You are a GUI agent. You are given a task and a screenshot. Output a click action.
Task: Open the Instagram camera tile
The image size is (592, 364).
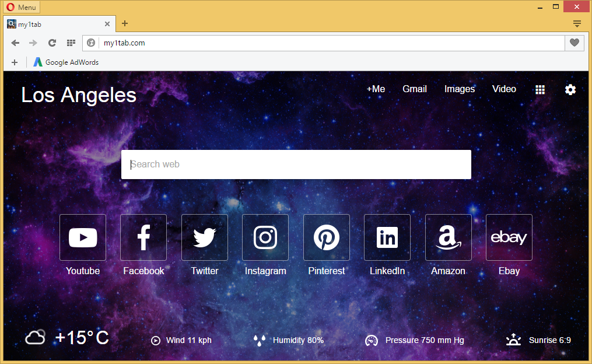[265, 237]
